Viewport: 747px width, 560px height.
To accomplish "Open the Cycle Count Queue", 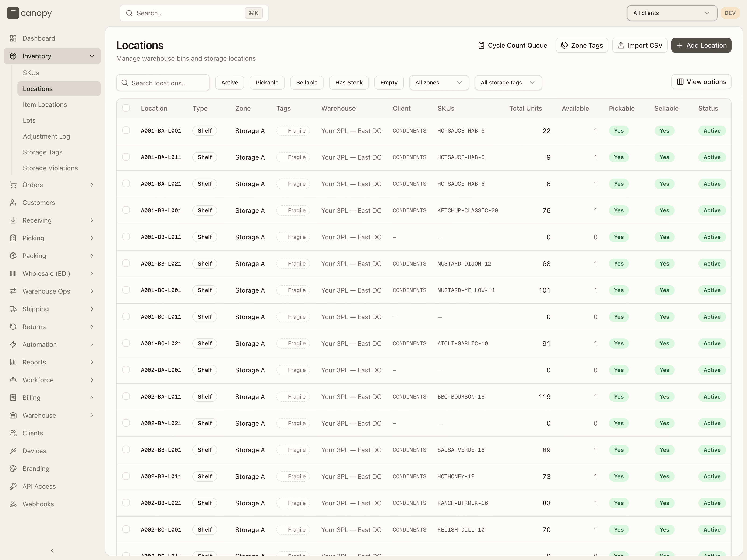I will (513, 45).
